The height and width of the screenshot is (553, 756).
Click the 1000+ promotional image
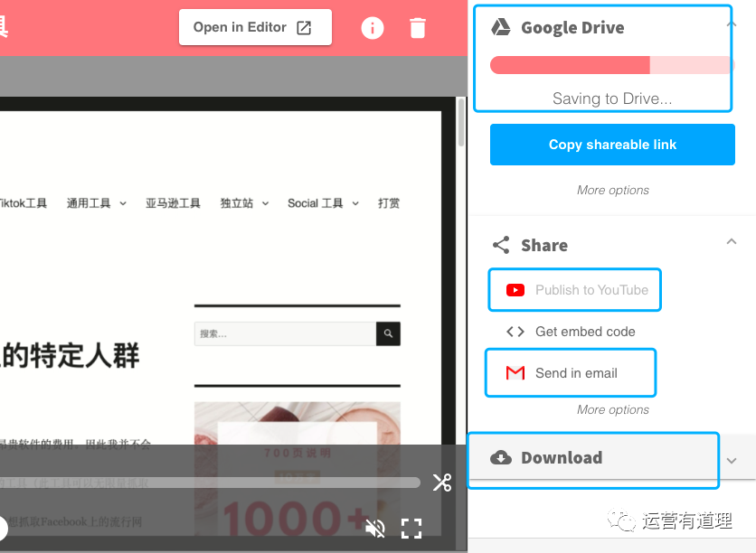(x=297, y=468)
